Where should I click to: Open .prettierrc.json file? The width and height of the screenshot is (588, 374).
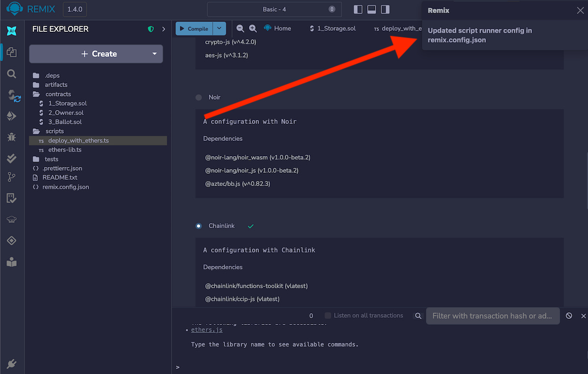pos(62,168)
